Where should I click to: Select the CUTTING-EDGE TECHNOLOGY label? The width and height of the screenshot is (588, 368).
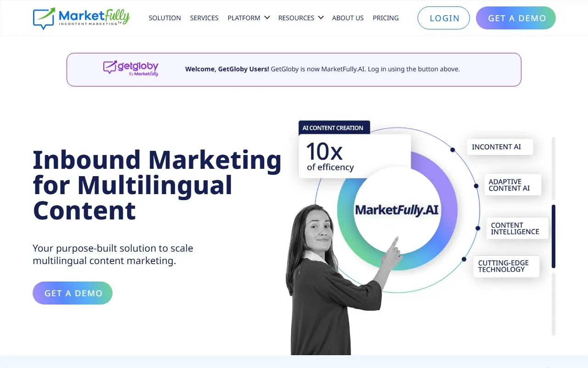pyautogui.click(x=506, y=266)
